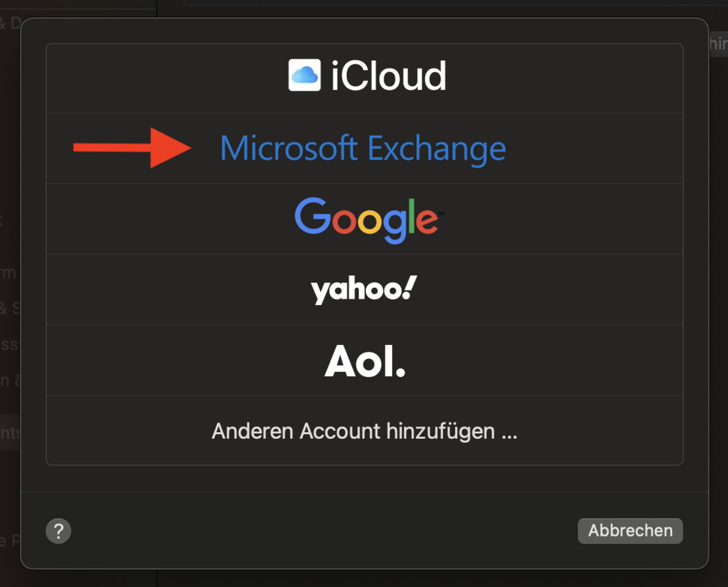This screenshot has width=728, height=587.
Task: Click the sidebar item showing '& D'
Action: point(10,22)
